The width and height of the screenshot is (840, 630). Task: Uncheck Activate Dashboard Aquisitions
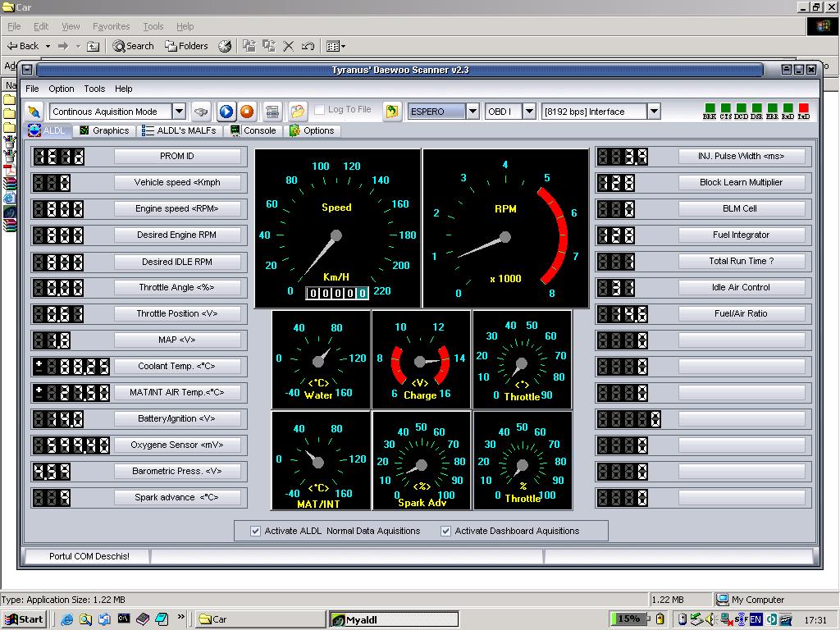point(446,531)
